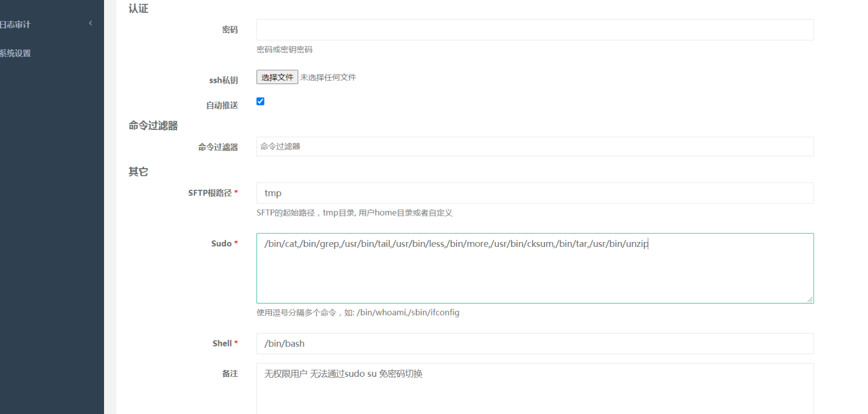The height and width of the screenshot is (414, 868).
Task: Click the 使用逗号分隔多个命令 hint text
Action: [x=358, y=313]
